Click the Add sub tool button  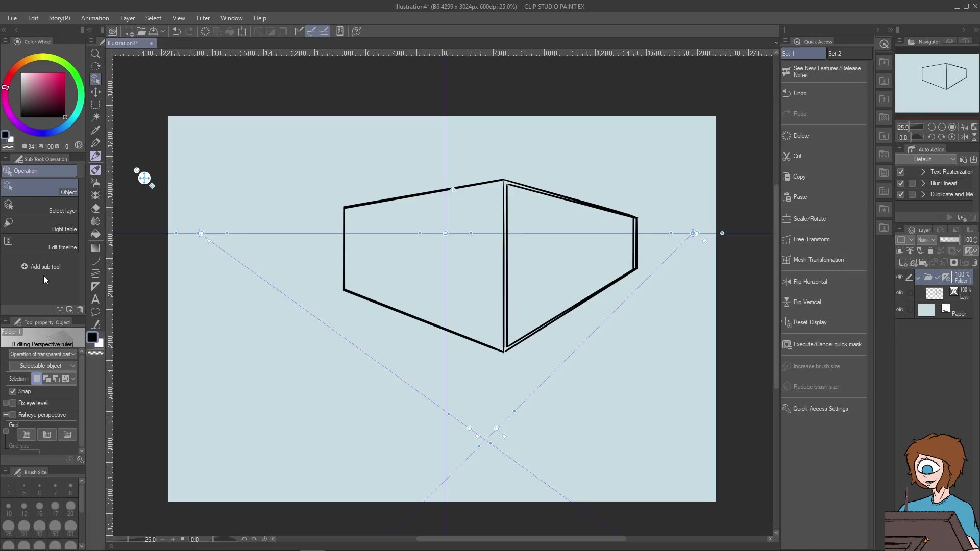41,266
